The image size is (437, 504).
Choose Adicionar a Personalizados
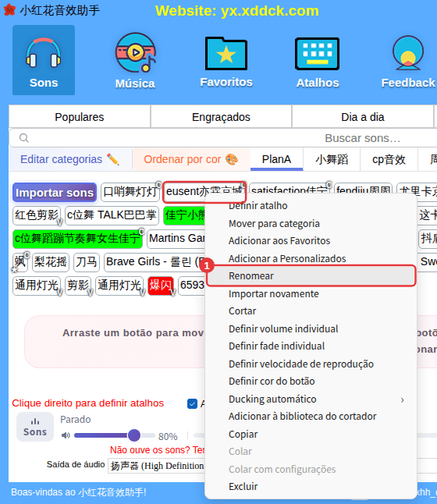(x=311, y=258)
